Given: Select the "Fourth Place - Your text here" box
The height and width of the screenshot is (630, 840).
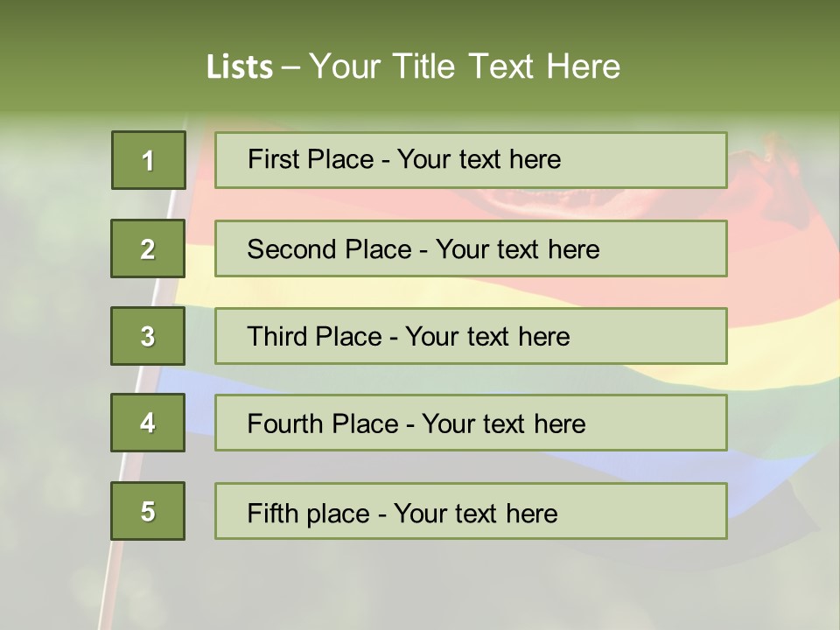Looking at the screenshot, I should [x=471, y=423].
